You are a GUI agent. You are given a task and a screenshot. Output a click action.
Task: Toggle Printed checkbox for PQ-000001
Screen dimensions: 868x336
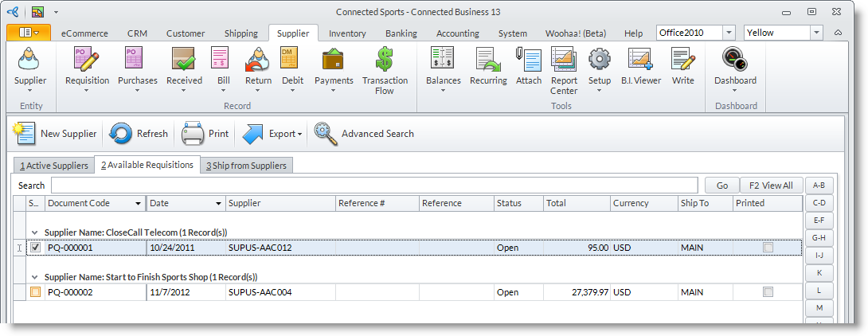pyautogui.click(x=768, y=248)
